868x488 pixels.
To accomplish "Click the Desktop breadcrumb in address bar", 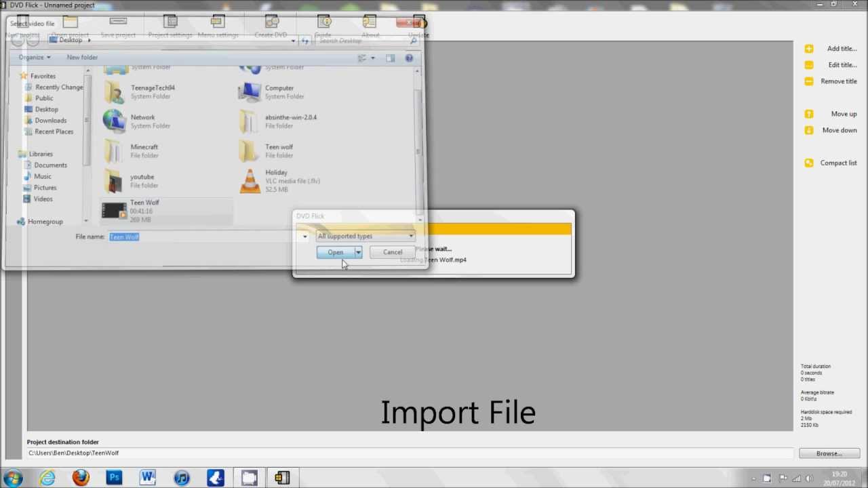I will [70, 40].
